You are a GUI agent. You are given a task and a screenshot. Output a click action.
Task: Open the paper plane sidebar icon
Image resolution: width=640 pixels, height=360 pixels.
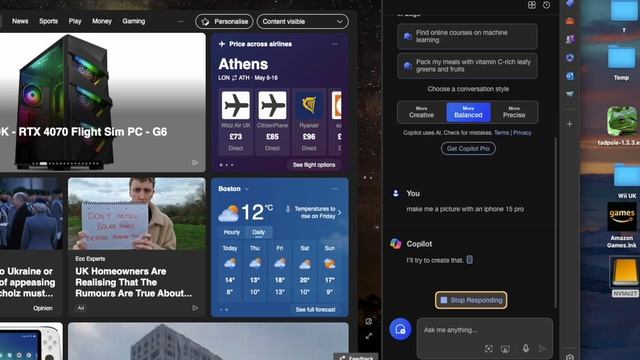(570, 94)
